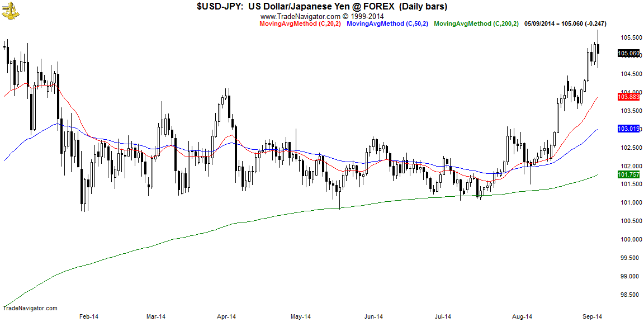Click the gold Trade Navigator logo icon
This screenshot has height=322, width=644.
coord(10,10)
